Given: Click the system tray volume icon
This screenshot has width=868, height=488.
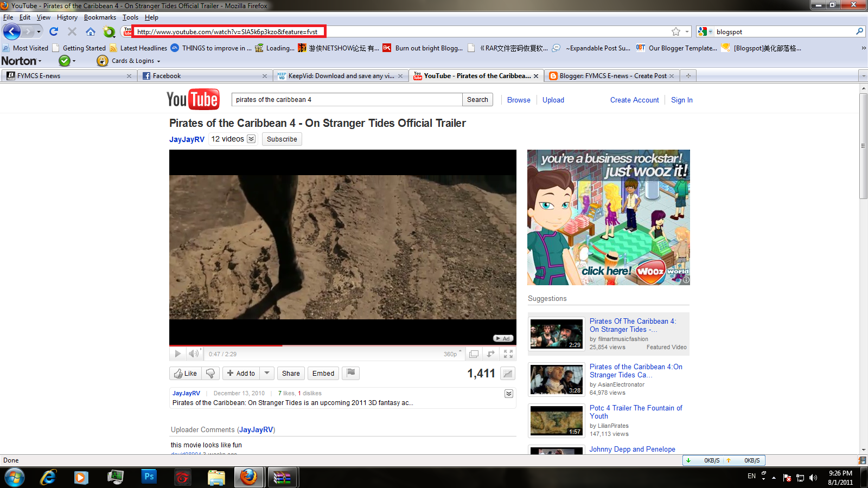Looking at the screenshot, I should click(813, 478).
